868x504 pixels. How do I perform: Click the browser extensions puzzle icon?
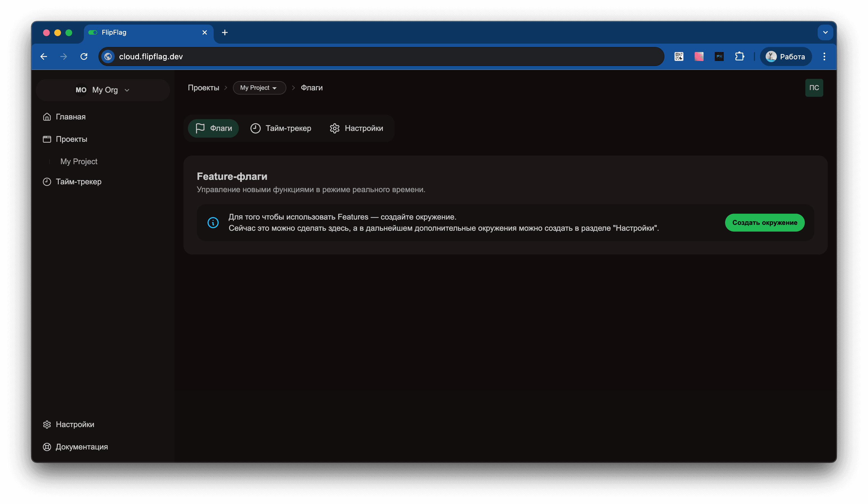pos(740,56)
